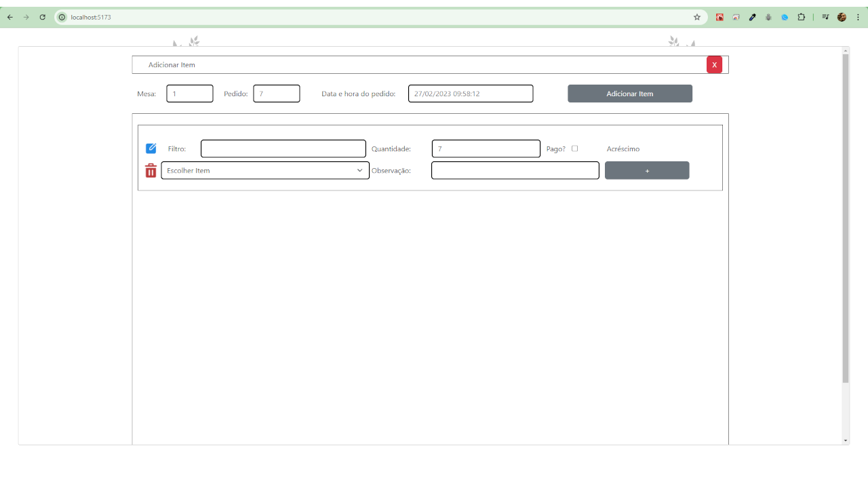The width and height of the screenshot is (868, 488).
Task: Click the blue edit pencil icon
Action: coord(151,148)
